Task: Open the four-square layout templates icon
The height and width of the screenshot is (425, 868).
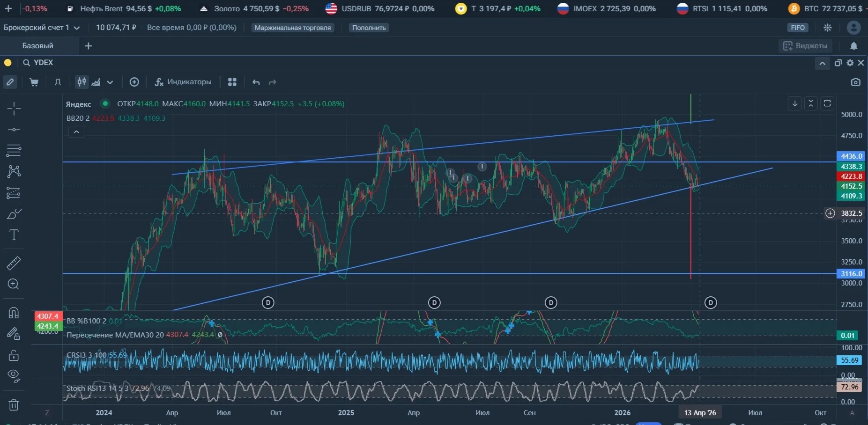Action: (x=232, y=82)
